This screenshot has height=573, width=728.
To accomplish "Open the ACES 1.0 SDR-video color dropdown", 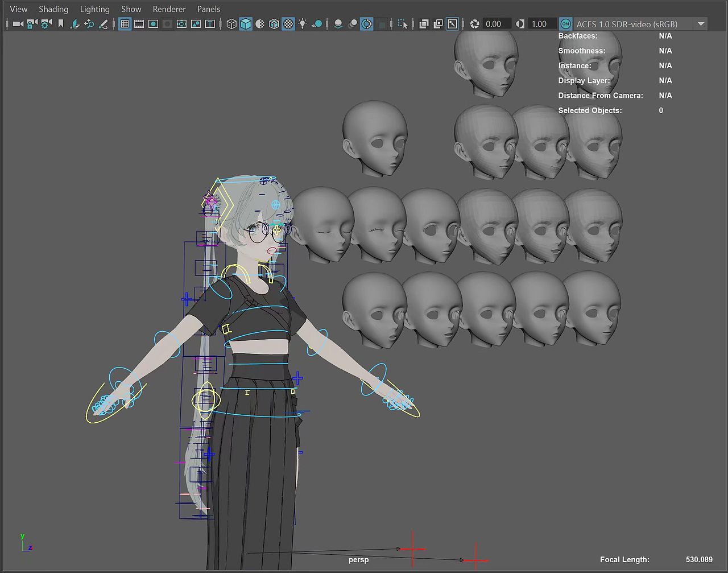I will click(640, 24).
